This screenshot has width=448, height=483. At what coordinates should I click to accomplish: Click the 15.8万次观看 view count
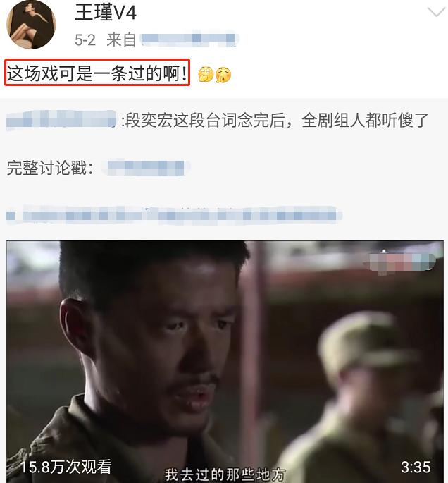66,467
